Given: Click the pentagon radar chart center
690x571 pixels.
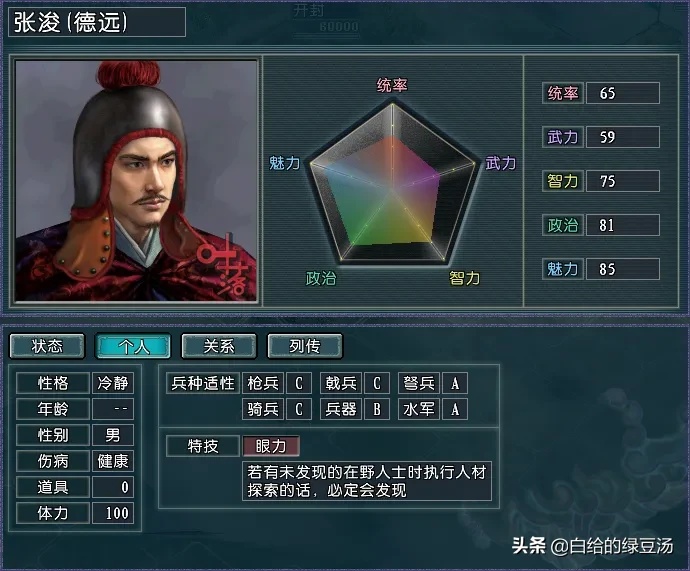Looking at the screenshot, I should coord(393,188).
